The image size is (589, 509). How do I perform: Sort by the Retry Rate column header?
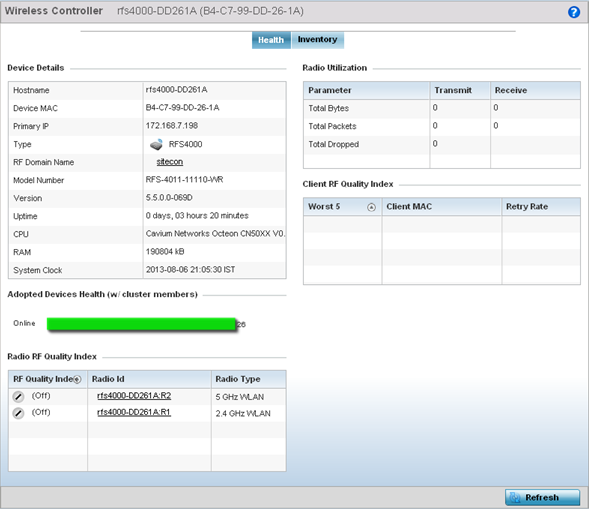click(x=541, y=207)
